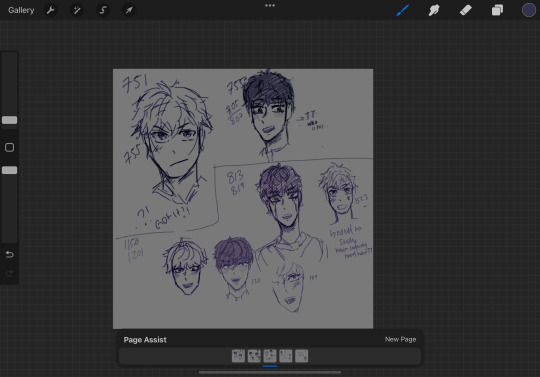
Task: Return to Gallery
Action: [21, 10]
